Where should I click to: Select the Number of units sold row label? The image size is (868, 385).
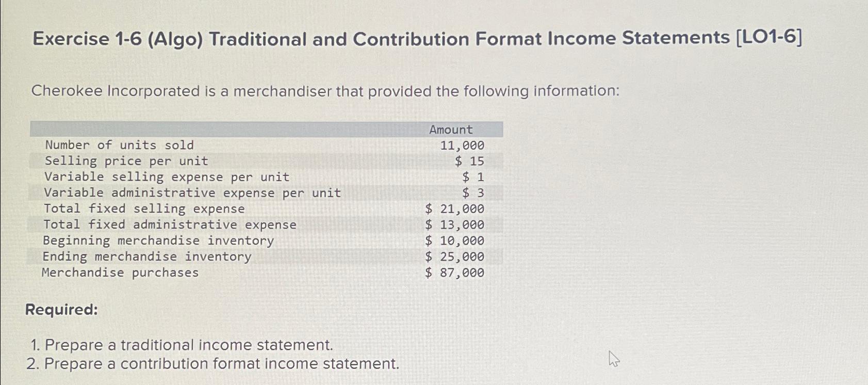tap(119, 145)
